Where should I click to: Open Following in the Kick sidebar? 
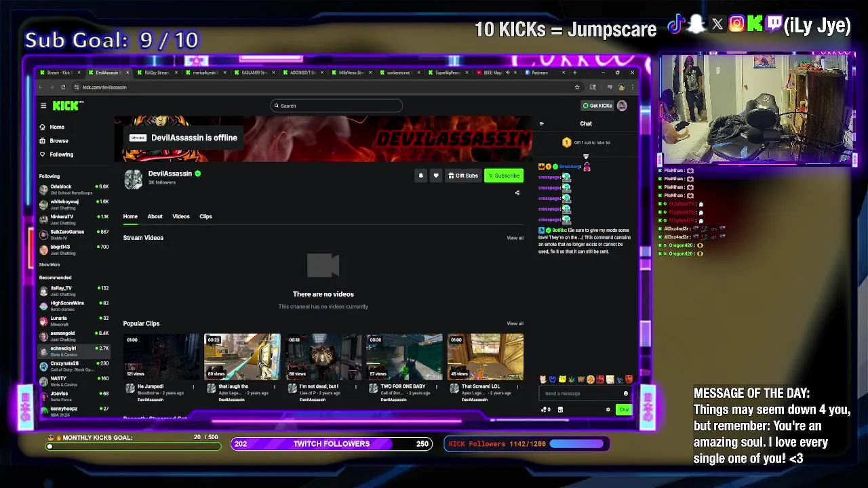(x=56, y=155)
